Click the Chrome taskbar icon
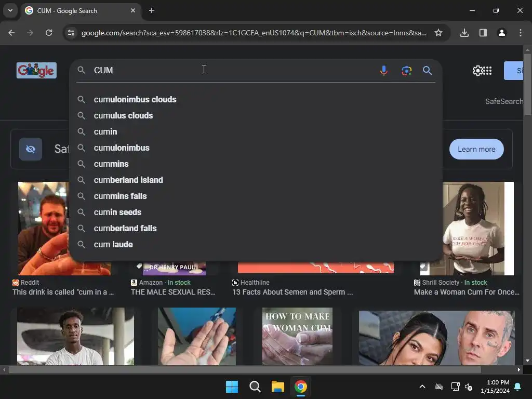 [301, 387]
